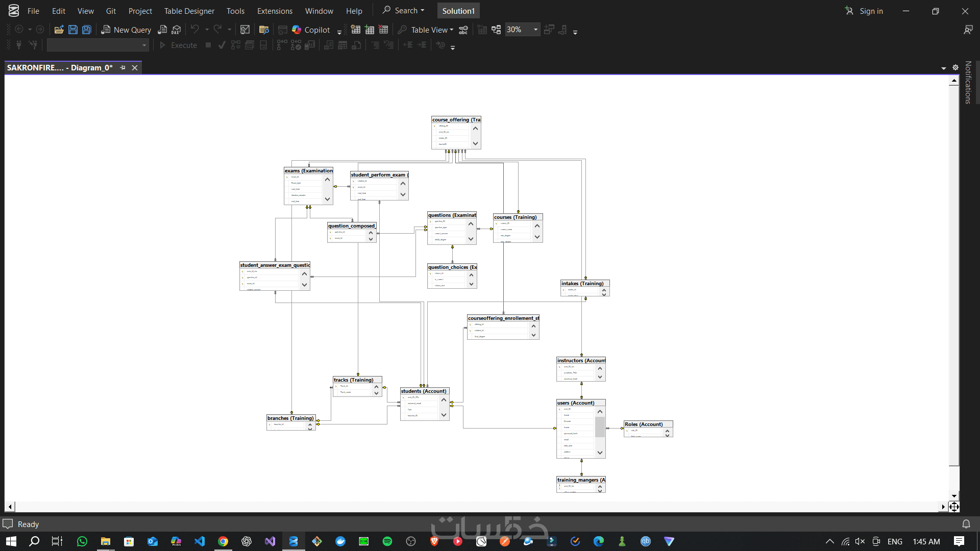Open Google Chrome from the taskbar

tap(223, 541)
